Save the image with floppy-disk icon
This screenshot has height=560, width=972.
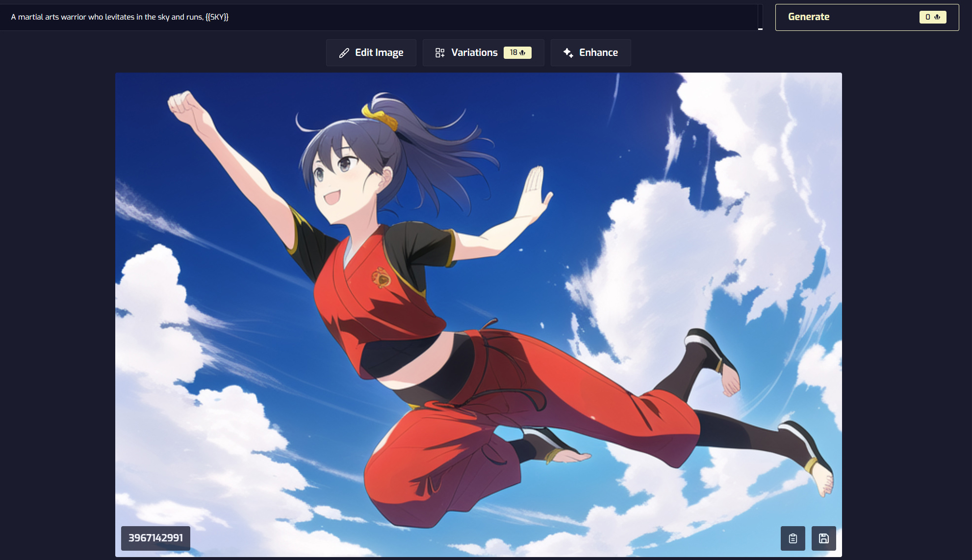pos(823,538)
